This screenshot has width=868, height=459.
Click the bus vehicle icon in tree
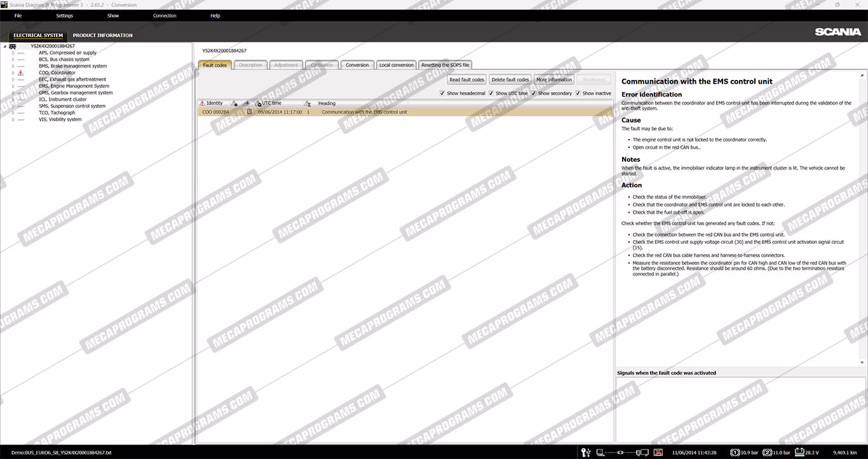(x=13, y=46)
